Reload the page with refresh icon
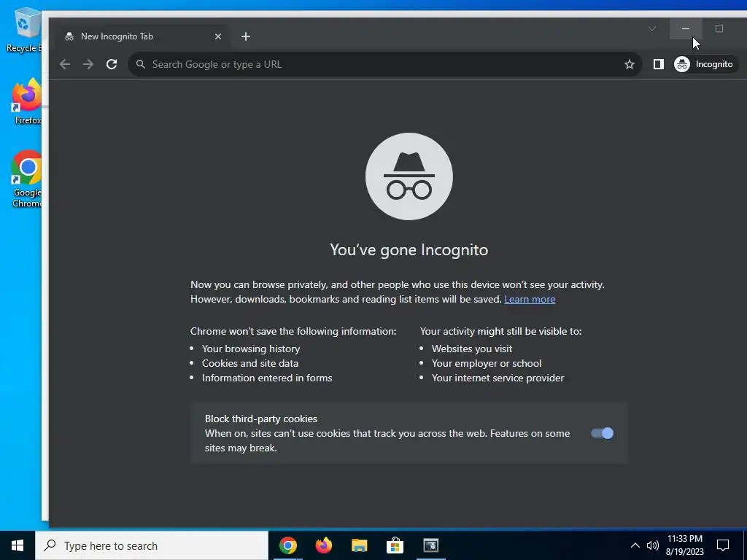Viewport: 747px width, 560px height. (x=112, y=64)
